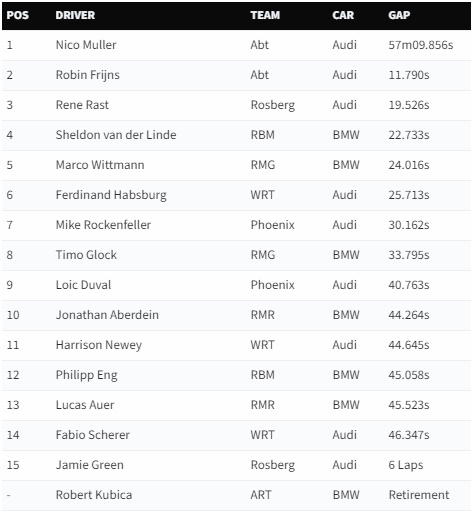Click on Rene Rast in results

(82, 105)
